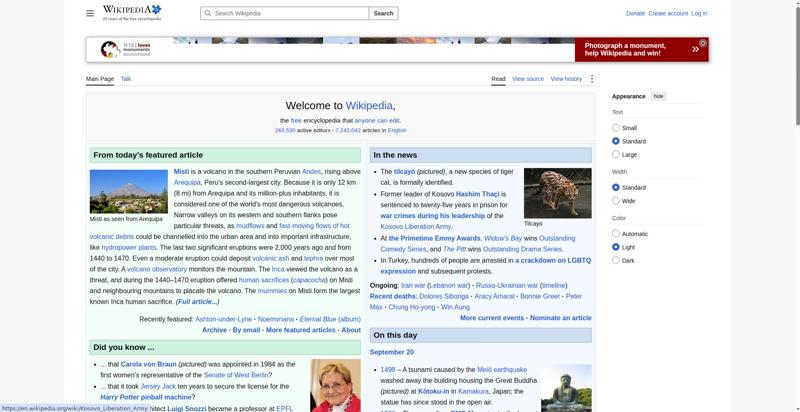Open the three-dot more options menu

pos(592,79)
